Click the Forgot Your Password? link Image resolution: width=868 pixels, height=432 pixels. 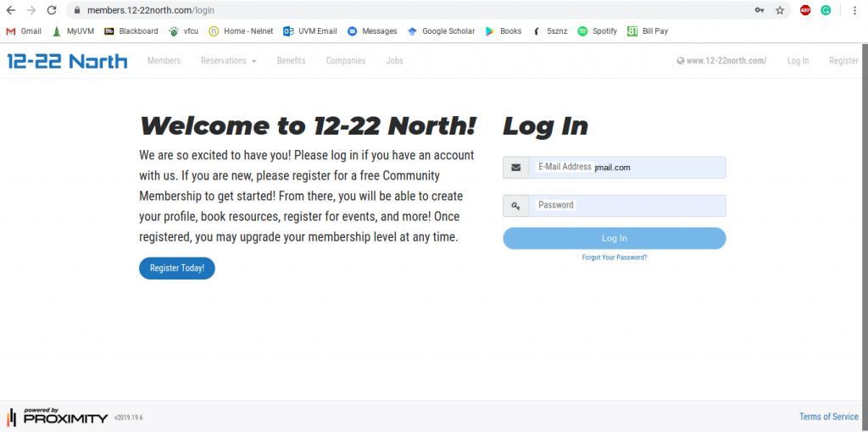tap(615, 258)
